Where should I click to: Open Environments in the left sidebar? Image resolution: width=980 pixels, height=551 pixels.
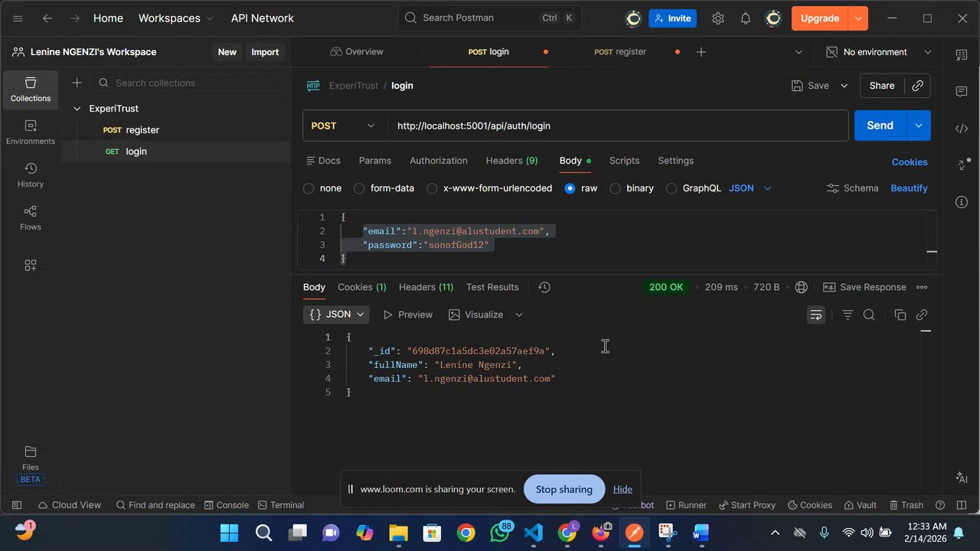point(31,132)
